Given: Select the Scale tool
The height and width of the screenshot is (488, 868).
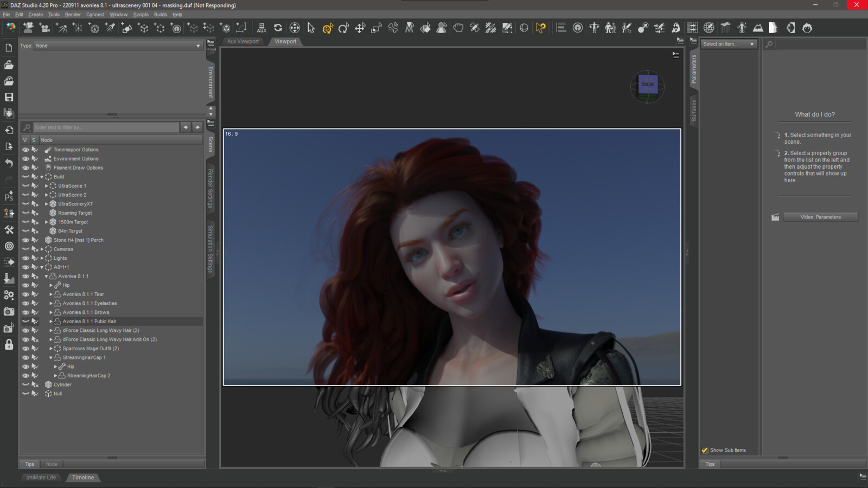Looking at the screenshot, I should tap(376, 28).
